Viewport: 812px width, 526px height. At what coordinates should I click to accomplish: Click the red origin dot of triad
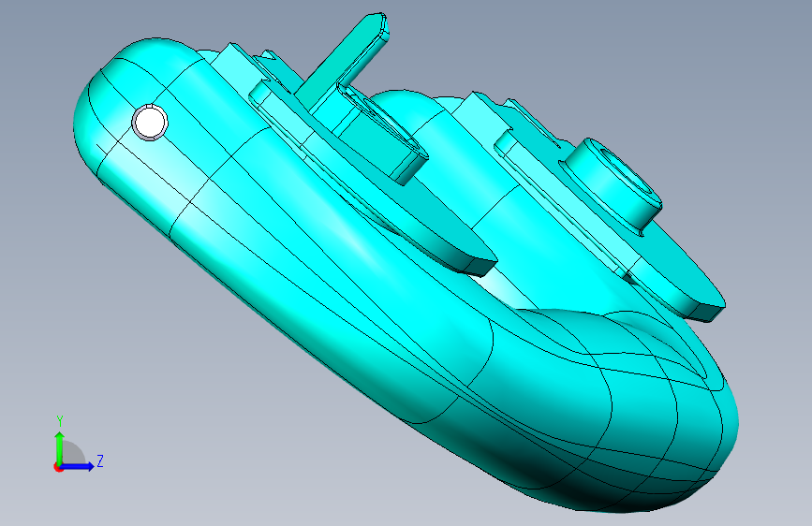tap(58, 467)
